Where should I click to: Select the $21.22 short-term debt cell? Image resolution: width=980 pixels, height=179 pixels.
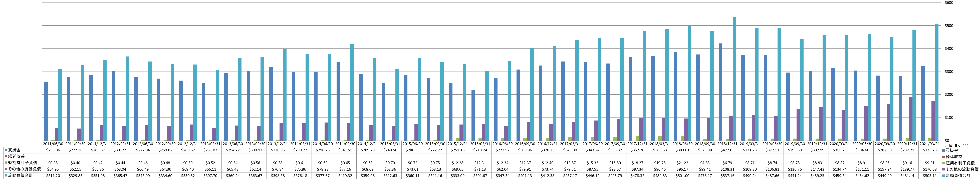pyautogui.click(x=682, y=163)
